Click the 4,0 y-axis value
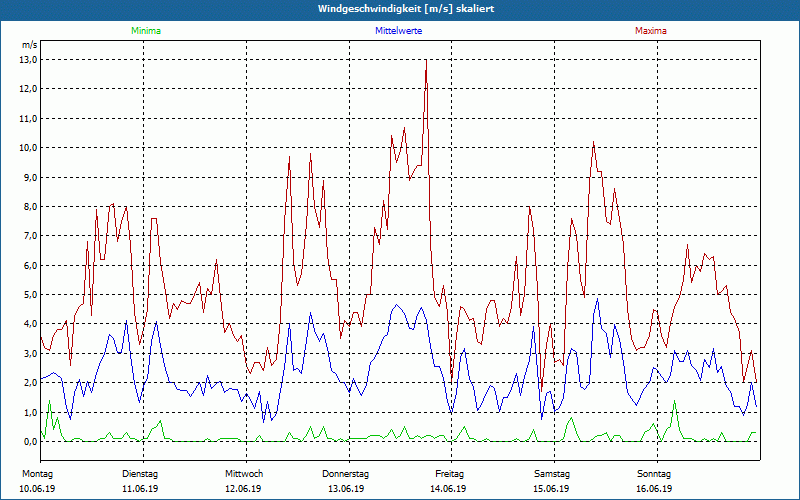800x500 pixels. [x=31, y=323]
